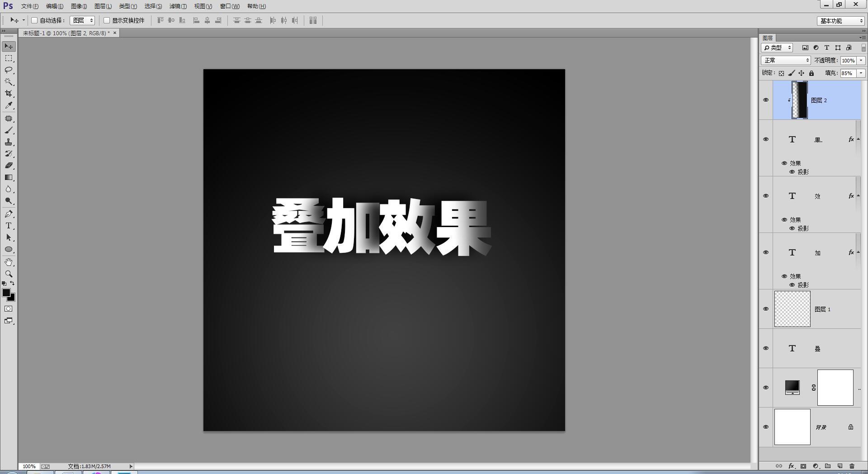Image resolution: width=868 pixels, height=474 pixels.
Task: Add layer style fx icon at panel bottom
Action: click(791, 466)
